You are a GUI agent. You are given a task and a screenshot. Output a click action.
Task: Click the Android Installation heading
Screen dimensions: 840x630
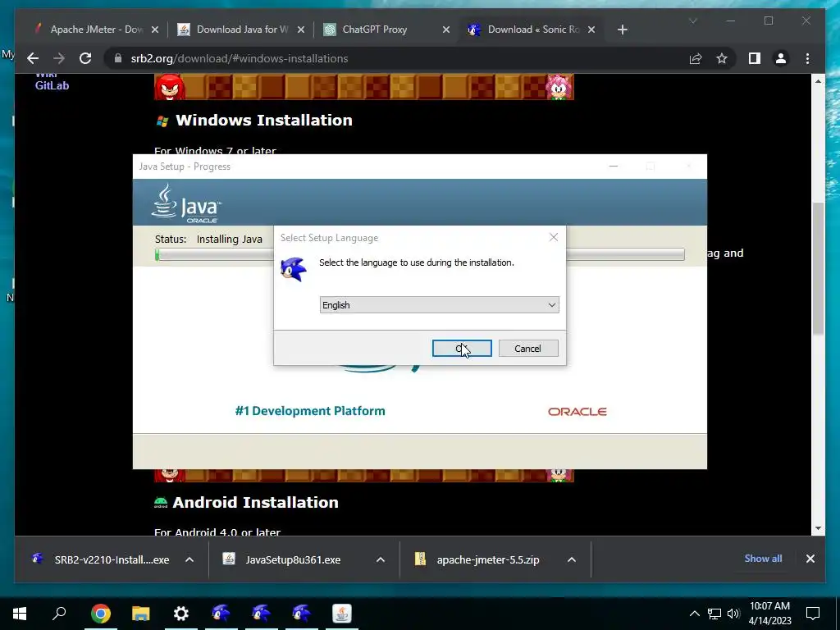[256, 503]
